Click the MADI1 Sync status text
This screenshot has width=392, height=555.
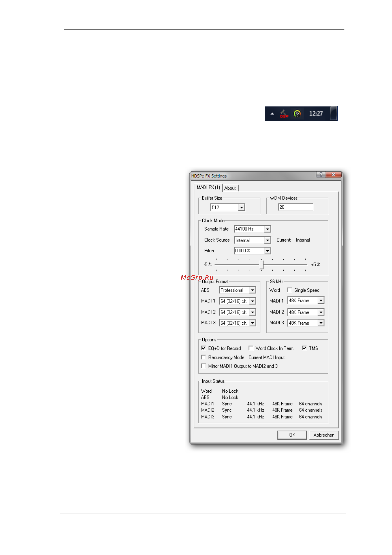click(227, 404)
